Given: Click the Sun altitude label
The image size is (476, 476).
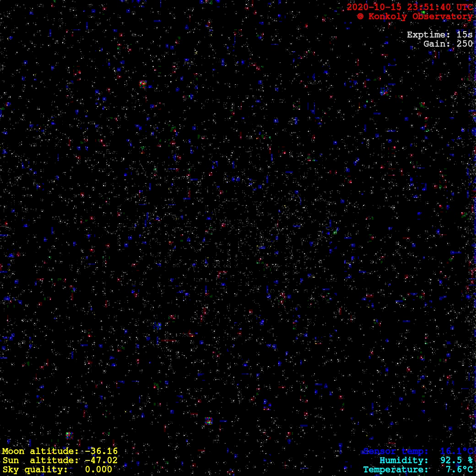Looking at the screenshot, I should click(x=40, y=460).
